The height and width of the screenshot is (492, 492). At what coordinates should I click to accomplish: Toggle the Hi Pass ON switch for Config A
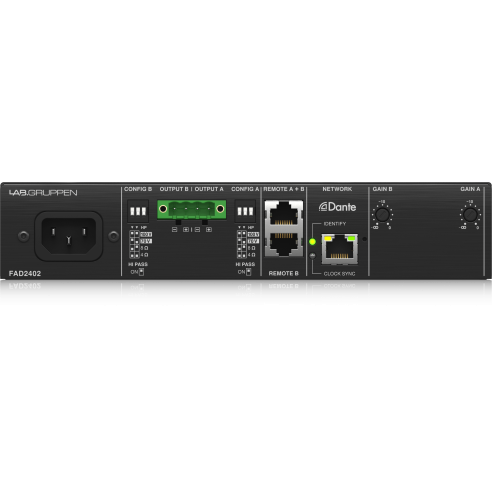coord(249,272)
